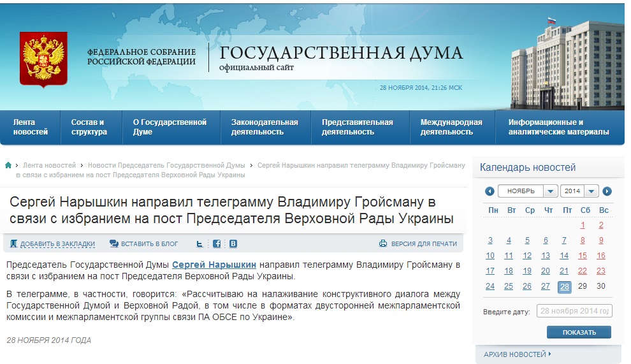Click the header timestamp 28 ноября 2014, 21:26 МСК
The image size is (631, 364).
pyautogui.click(x=421, y=87)
